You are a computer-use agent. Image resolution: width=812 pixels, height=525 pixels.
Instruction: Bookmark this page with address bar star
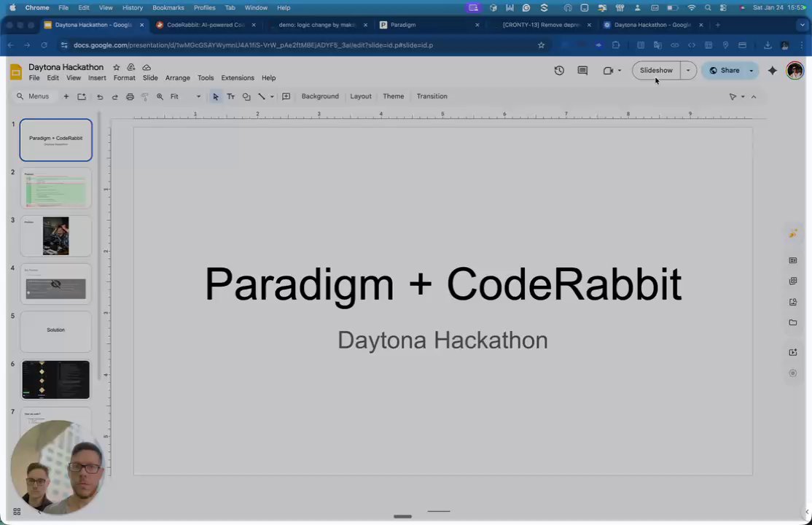tap(541, 45)
